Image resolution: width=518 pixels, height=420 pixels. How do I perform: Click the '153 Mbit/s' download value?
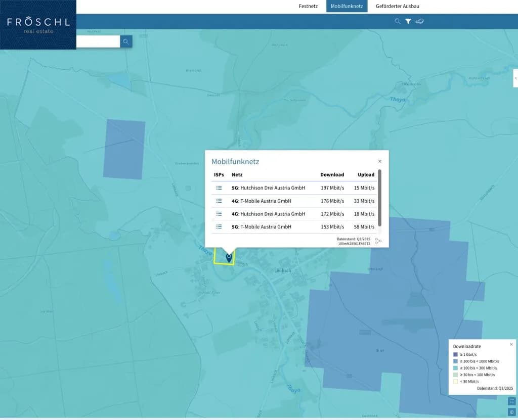tap(332, 227)
